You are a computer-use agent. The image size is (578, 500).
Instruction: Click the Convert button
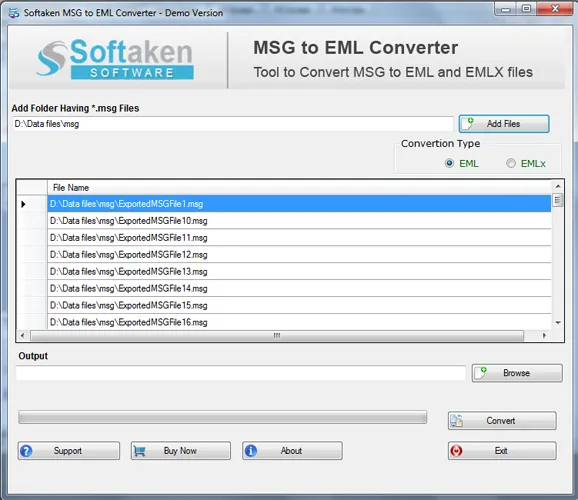pyautogui.click(x=502, y=421)
